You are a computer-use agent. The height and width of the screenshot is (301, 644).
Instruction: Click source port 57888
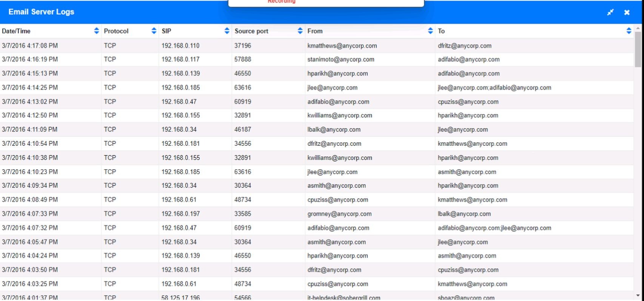[x=243, y=59]
